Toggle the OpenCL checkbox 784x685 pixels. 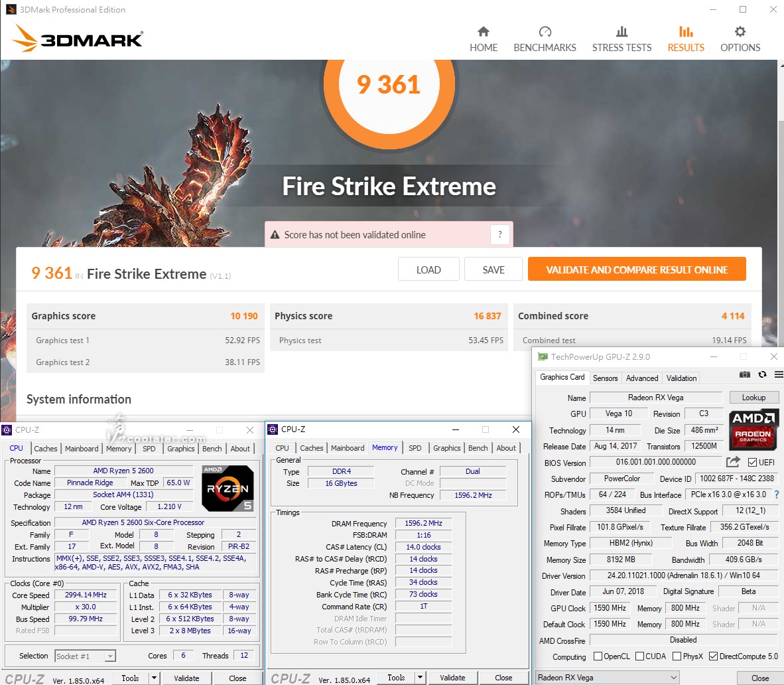point(598,656)
